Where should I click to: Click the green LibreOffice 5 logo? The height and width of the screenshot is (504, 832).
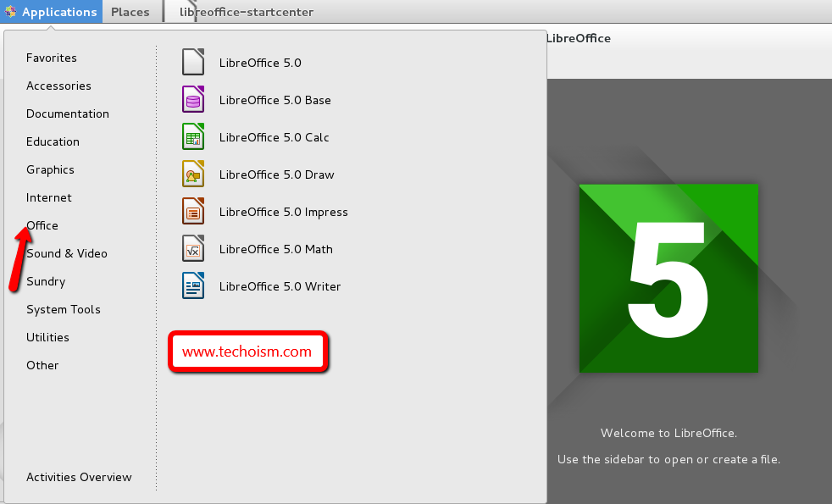coord(668,278)
